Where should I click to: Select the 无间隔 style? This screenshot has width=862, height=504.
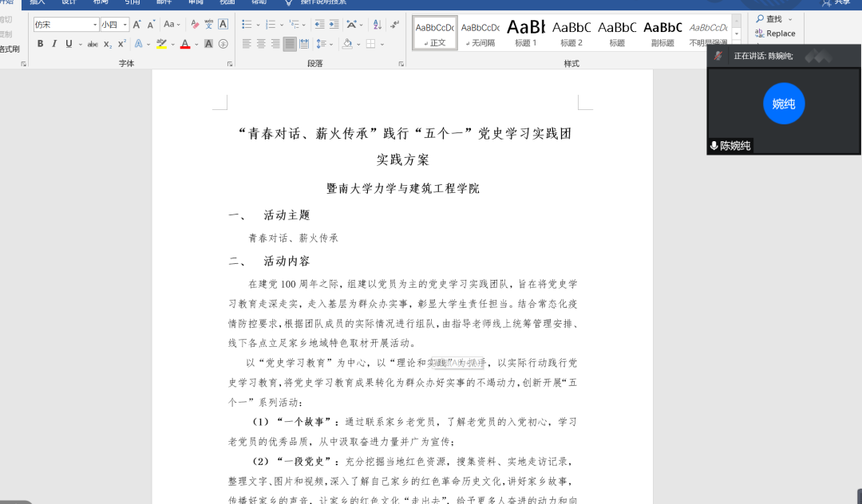[480, 33]
